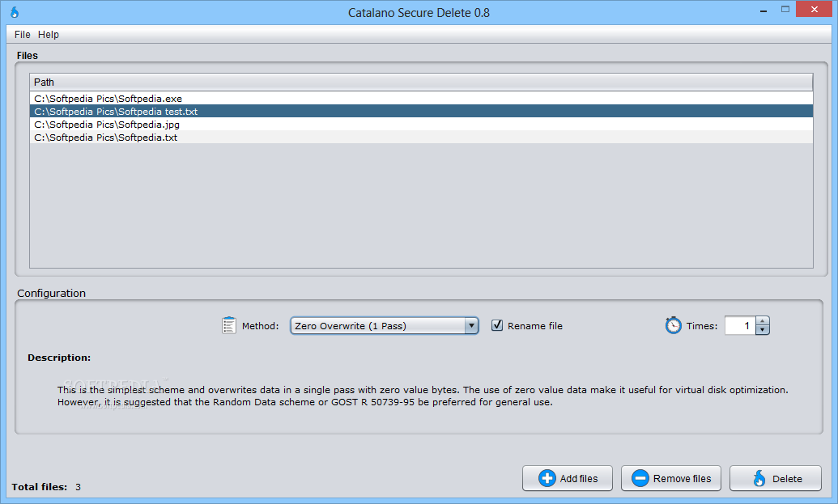This screenshot has width=838, height=504.
Task: Increase Times with the up arrow
Action: (x=762, y=321)
